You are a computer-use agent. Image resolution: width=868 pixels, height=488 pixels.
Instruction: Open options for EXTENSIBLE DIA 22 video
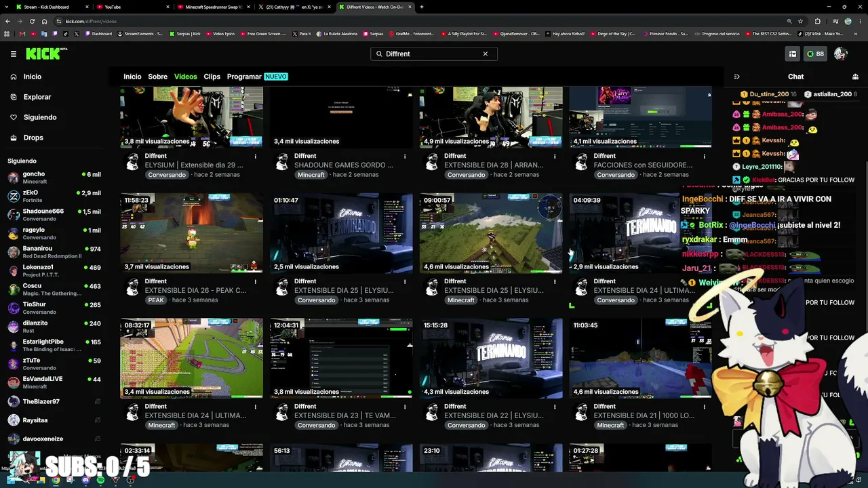pyautogui.click(x=555, y=407)
